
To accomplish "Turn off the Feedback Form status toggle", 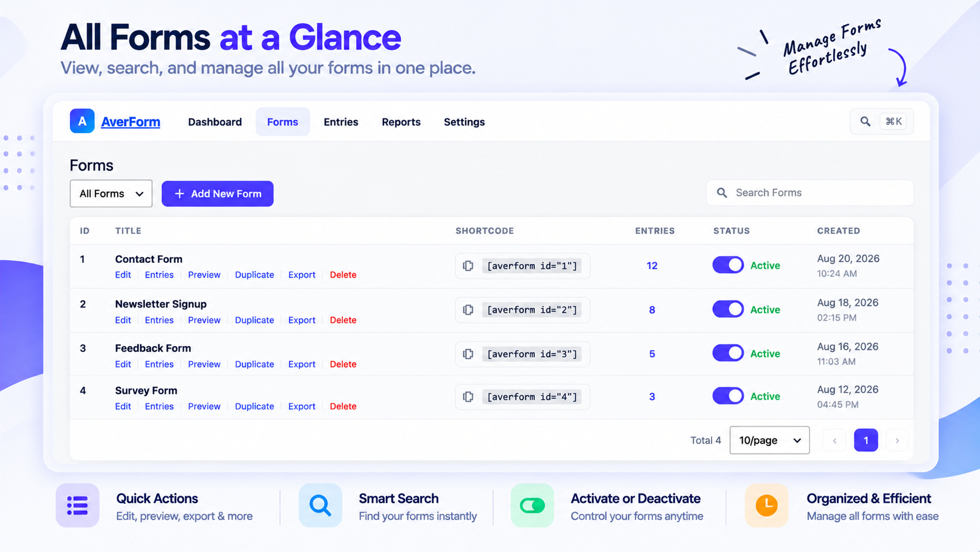I will pyautogui.click(x=728, y=353).
